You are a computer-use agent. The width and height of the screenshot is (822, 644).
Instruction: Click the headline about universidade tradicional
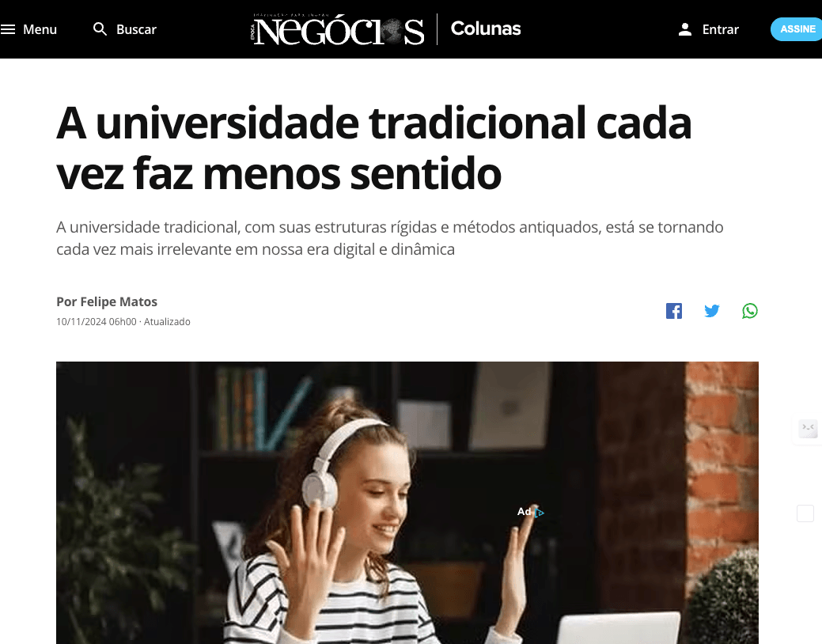point(373,148)
